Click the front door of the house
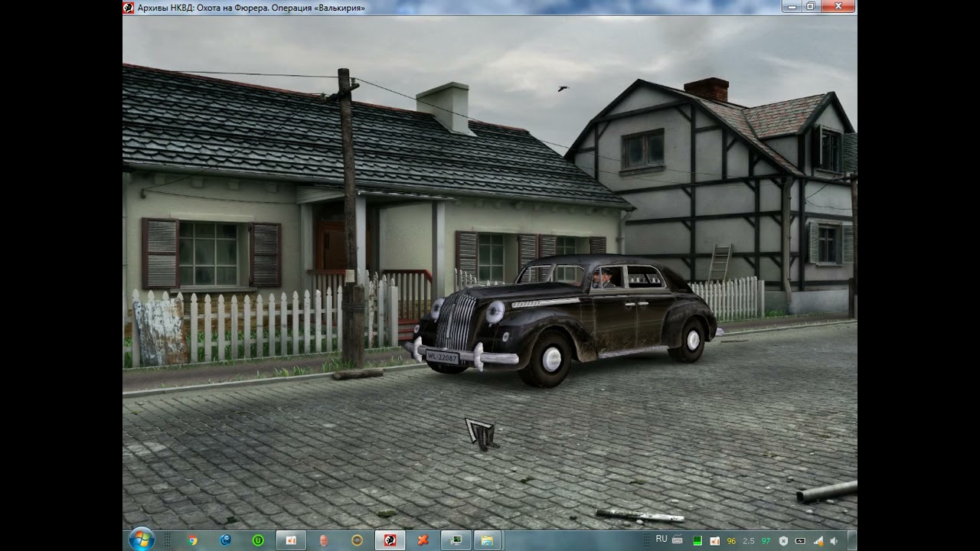980x551 pixels. tap(332, 245)
